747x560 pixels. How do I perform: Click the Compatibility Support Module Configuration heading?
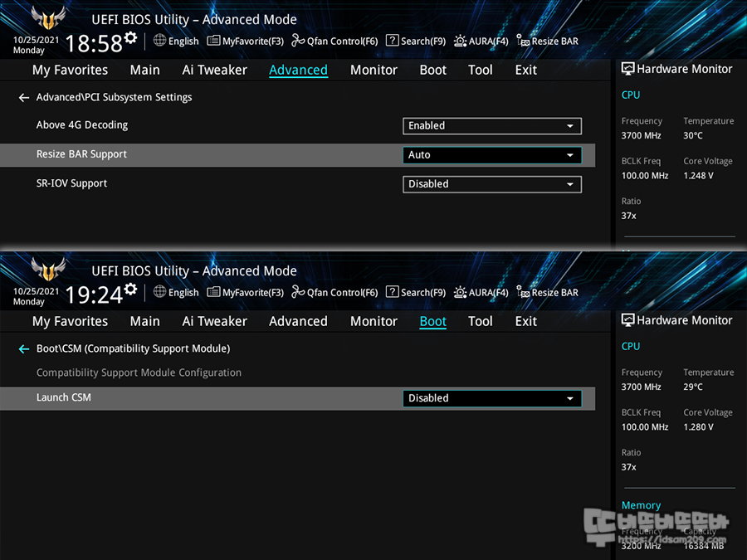(x=139, y=373)
